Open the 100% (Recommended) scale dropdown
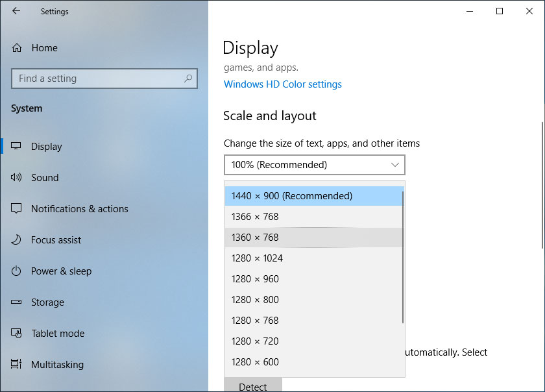The height and width of the screenshot is (392, 545). [314, 165]
